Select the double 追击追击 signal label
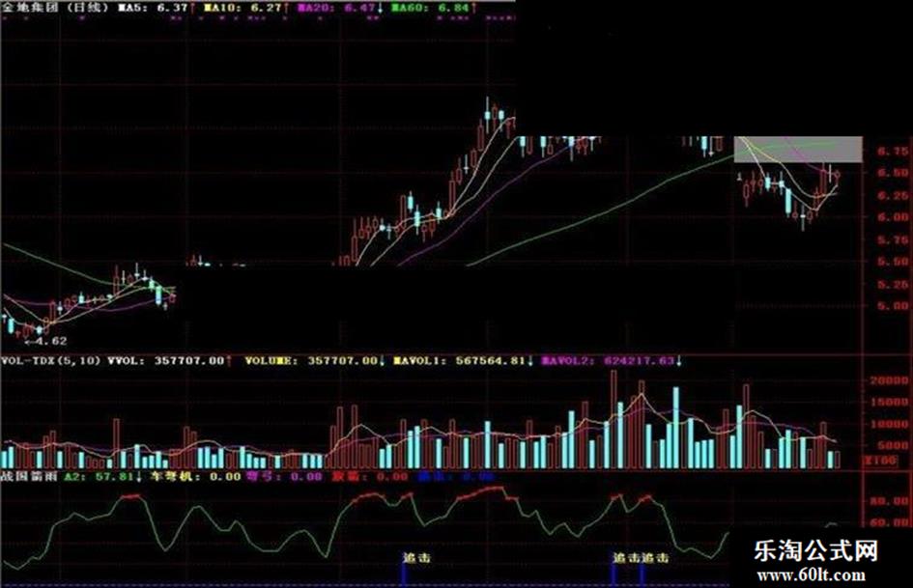This screenshot has width=913, height=588. [641, 558]
